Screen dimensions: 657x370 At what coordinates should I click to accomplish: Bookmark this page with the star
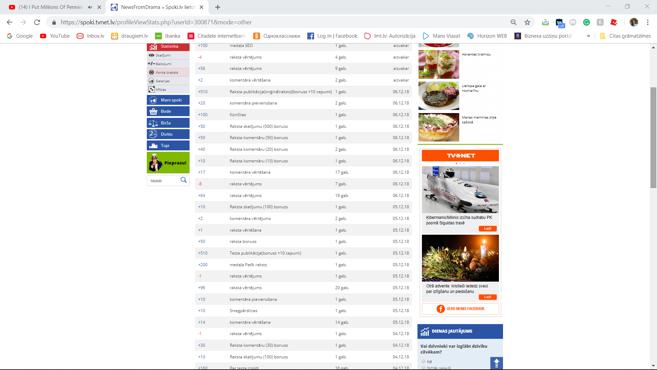coord(528,22)
